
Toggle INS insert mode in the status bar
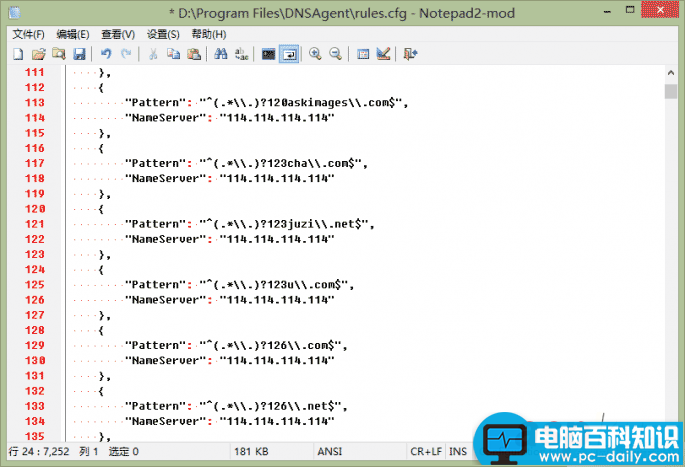pyautogui.click(x=458, y=451)
